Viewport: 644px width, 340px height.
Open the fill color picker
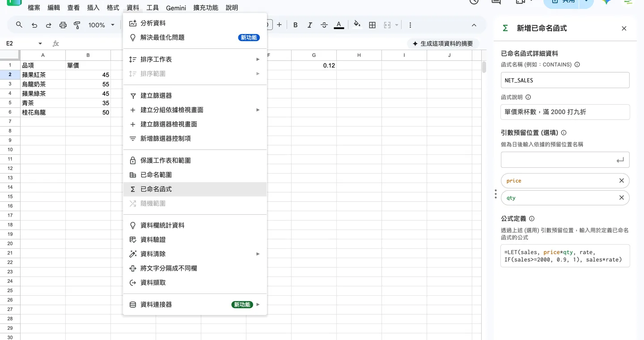coord(357,25)
